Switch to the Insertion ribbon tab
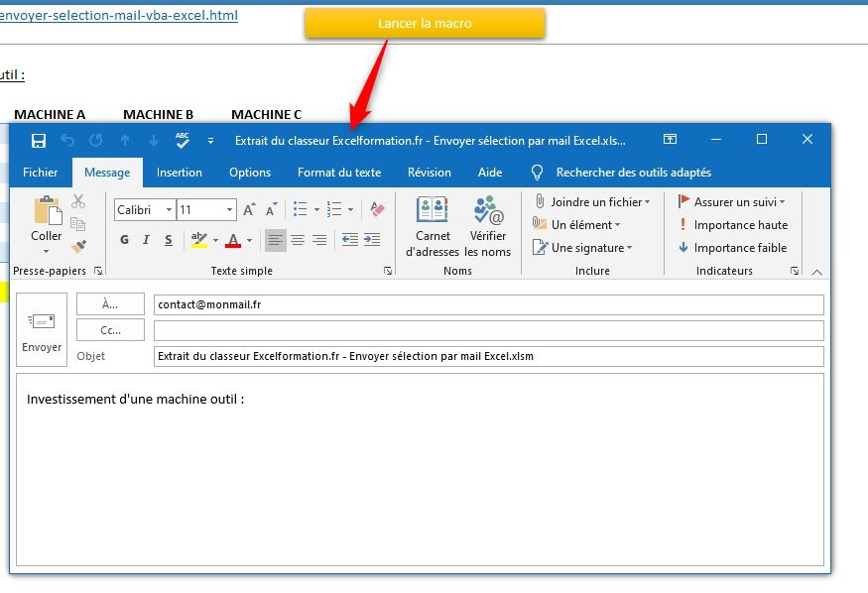 [180, 172]
